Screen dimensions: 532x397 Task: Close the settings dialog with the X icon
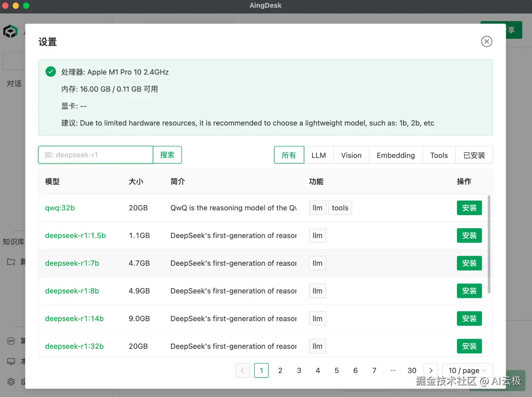pos(486,42)
